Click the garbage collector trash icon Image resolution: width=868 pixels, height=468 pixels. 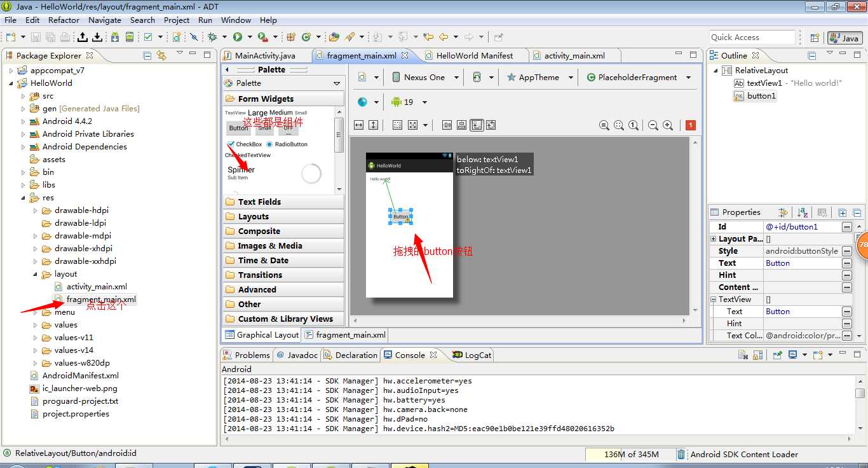(x=681, y=454)
